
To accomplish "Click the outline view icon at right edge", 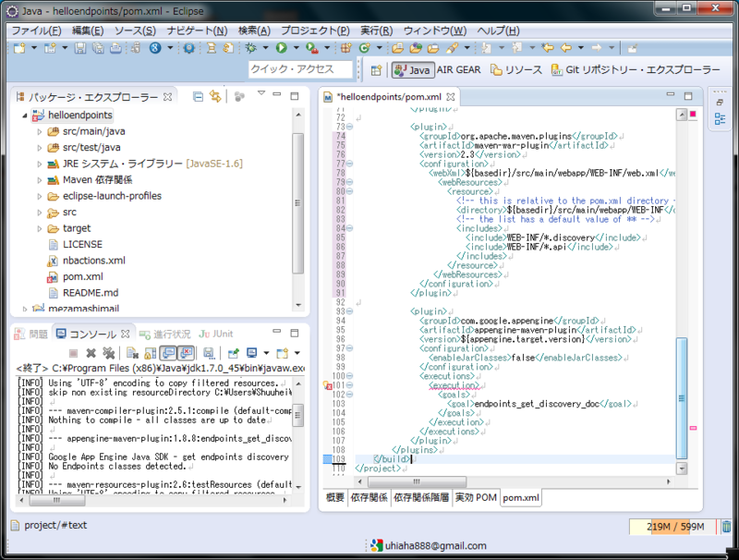I will tap(720, 119).
